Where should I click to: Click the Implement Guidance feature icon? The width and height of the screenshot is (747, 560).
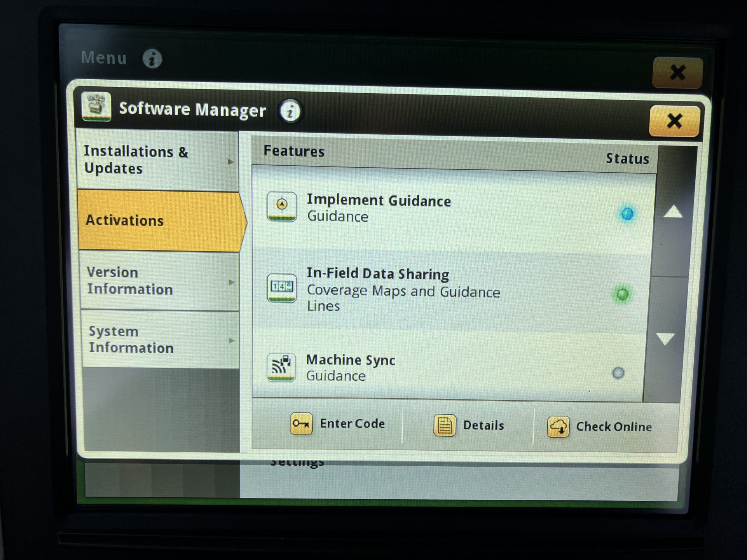point(282,206)
